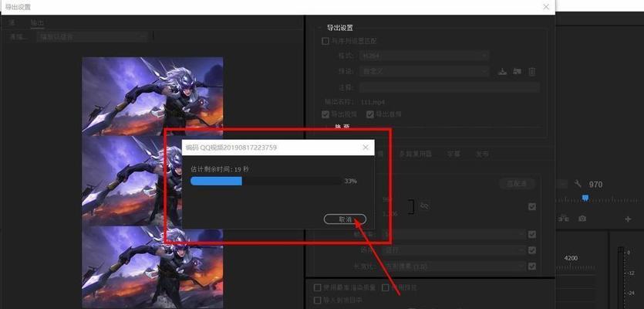
Task: Open the source scaling dropdown
Action: tap(92, 36)
